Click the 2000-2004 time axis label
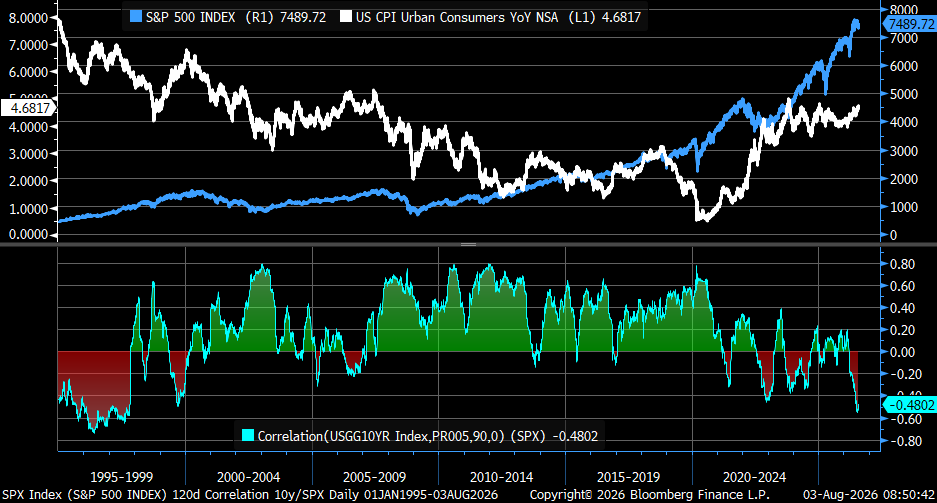The width and height of the screenshot is (937, 503). pyautogui.click(x=248, y=477)
